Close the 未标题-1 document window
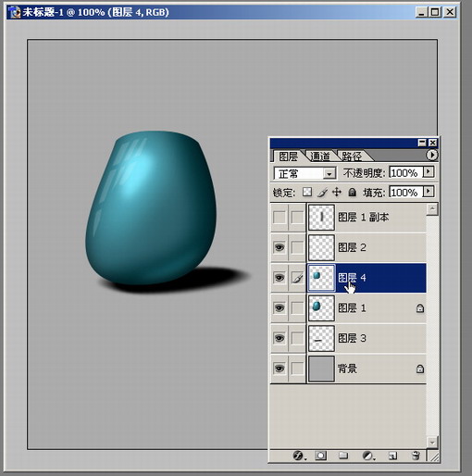 click(450, 12)
